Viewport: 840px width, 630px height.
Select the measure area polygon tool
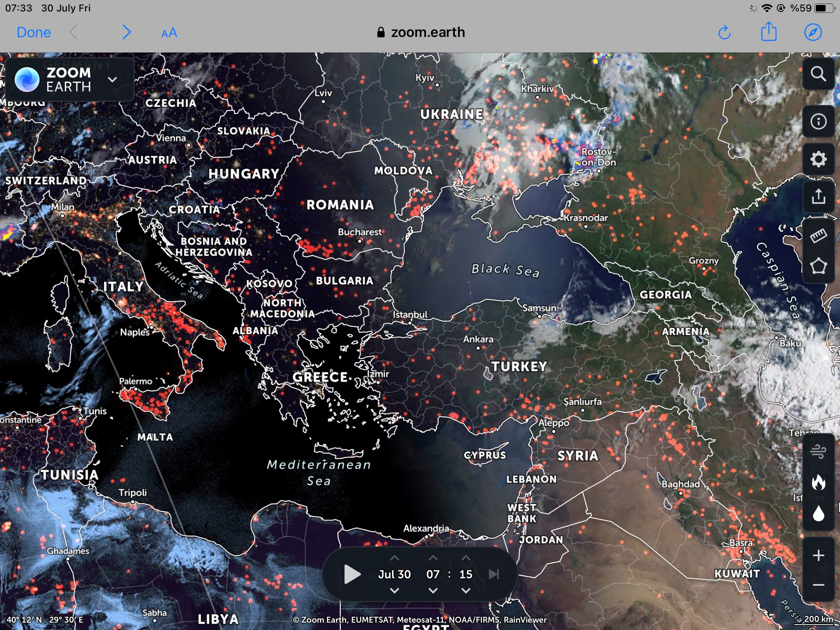[x=818, y=267]
